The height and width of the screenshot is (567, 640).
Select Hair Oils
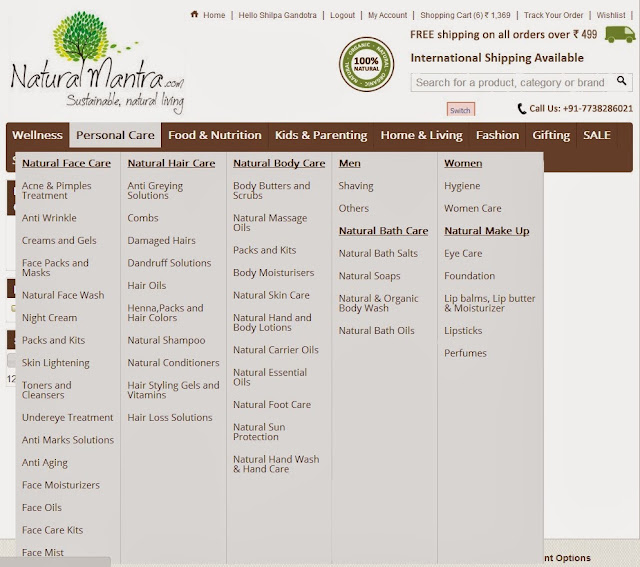click(147, 285)
